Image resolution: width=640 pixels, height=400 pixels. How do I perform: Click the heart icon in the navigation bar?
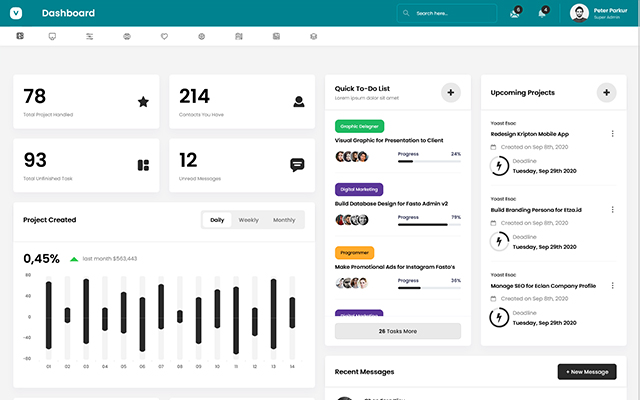(164, 36)
